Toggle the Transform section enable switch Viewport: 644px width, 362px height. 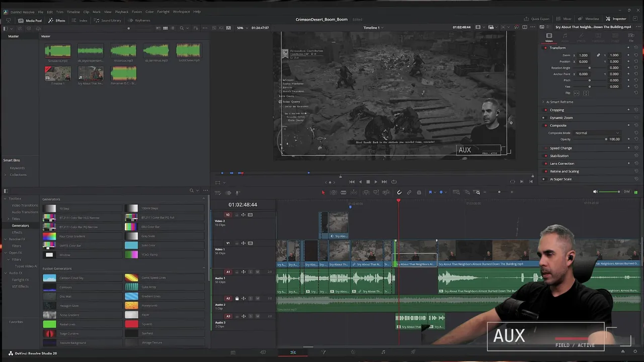pos(545,48)
